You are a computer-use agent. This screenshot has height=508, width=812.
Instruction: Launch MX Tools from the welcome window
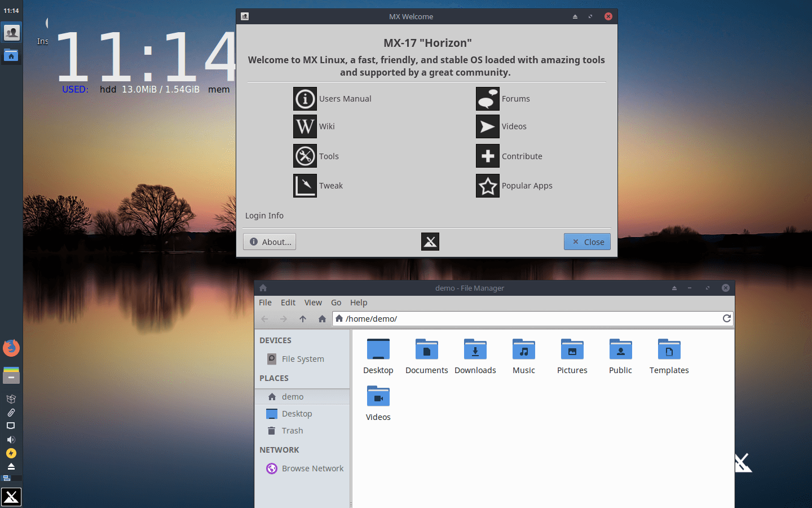click(305, 156)
